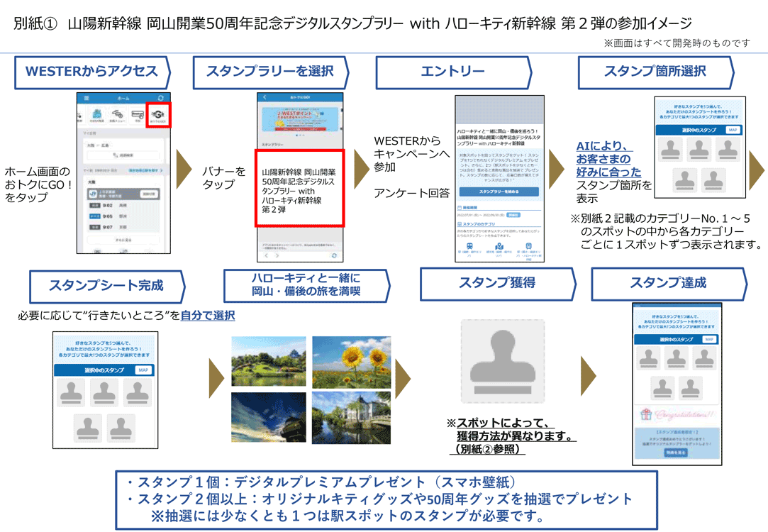Tap the blue reward button on the スタンプ達成 screen
This screenshot has width=768, height=532.
(x=677, y=453)
